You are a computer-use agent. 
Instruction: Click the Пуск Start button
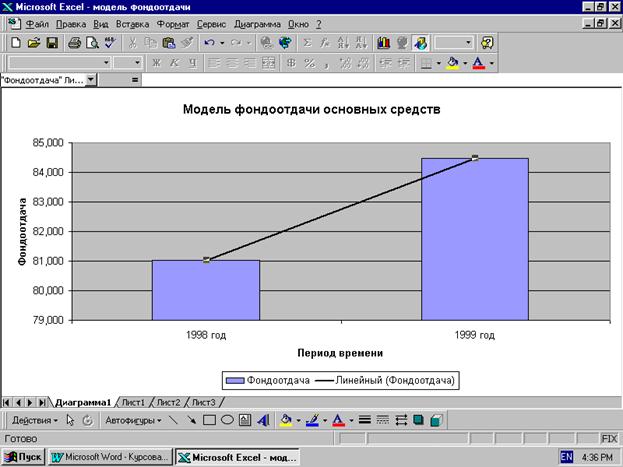tap(23, 457)
